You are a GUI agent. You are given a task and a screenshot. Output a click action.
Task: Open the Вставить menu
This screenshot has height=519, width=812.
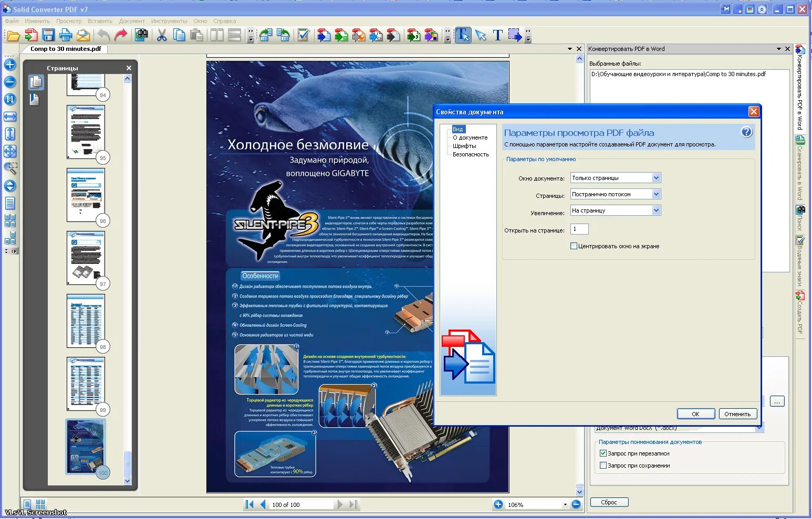(100, 21)
